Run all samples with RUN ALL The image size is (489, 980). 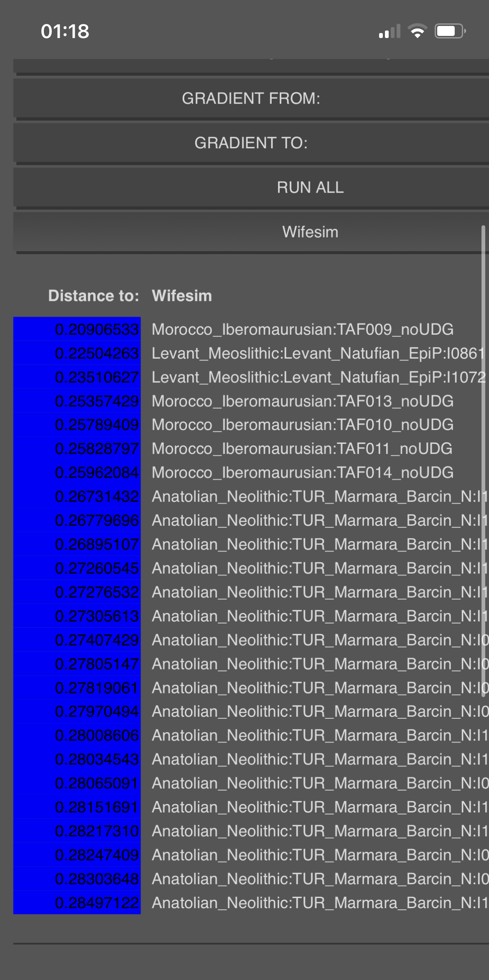pos(251,188)
